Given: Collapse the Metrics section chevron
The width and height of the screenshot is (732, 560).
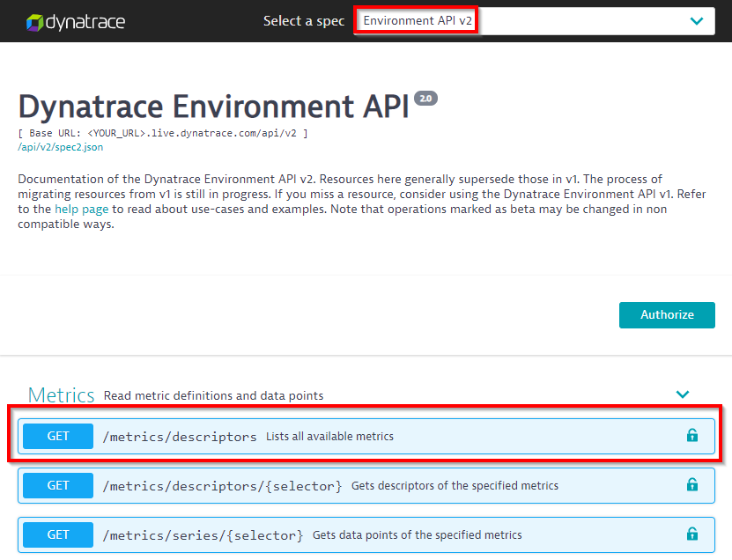Looking at the screenshot, I should pos(683,394).
